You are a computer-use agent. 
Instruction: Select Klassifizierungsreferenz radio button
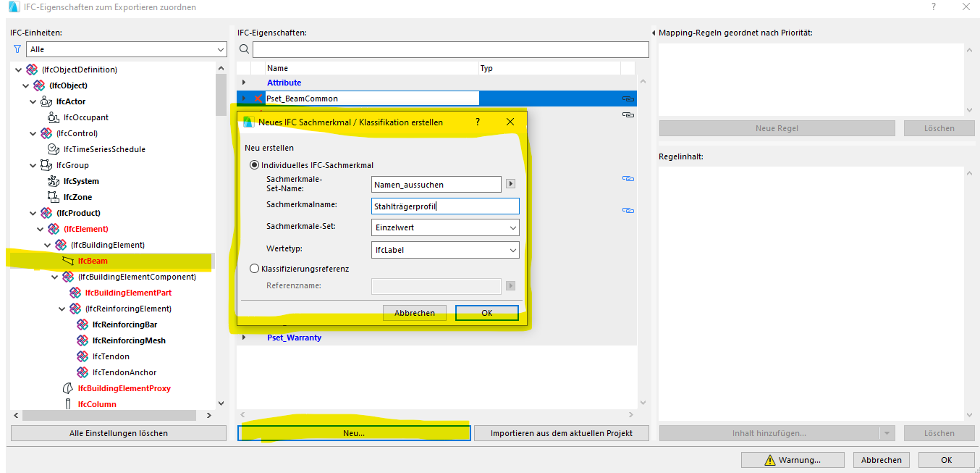click(x=254, y=269)
